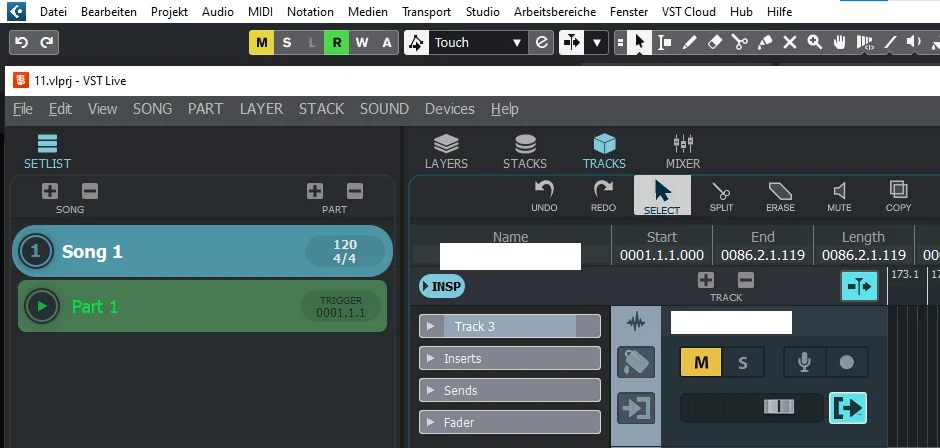Open the Transport menu in Cubase
This screenshot has width=940, height=448.
tap(426, 11)
